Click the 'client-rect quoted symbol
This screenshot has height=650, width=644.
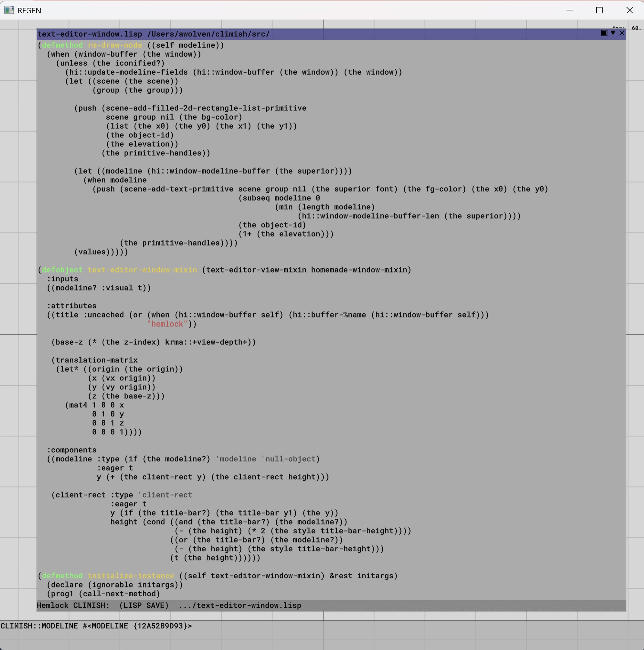click(x=165, y=495)
